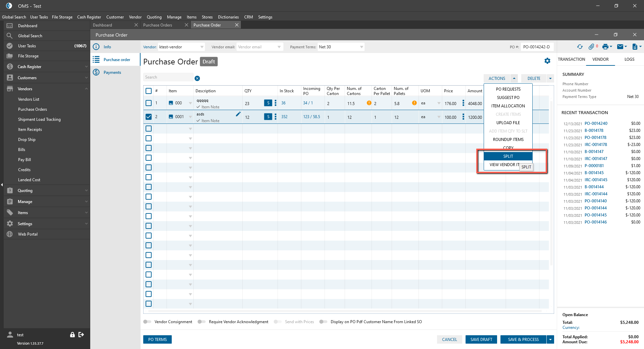This screenshot has width=644, height=349.
Task: Open File Storage in the left sidebar
Action: point(47,56)
